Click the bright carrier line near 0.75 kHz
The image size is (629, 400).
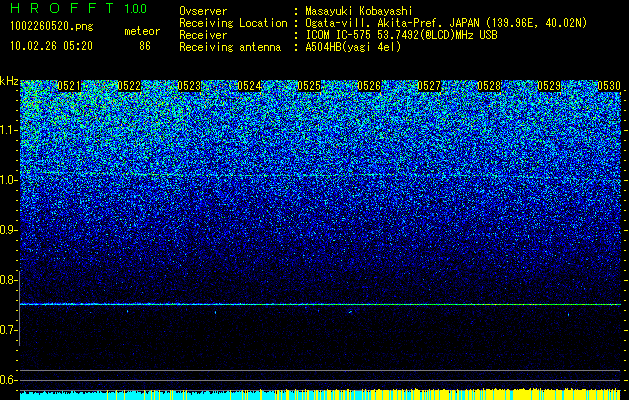pyautogui.click(x=321, y=305)
